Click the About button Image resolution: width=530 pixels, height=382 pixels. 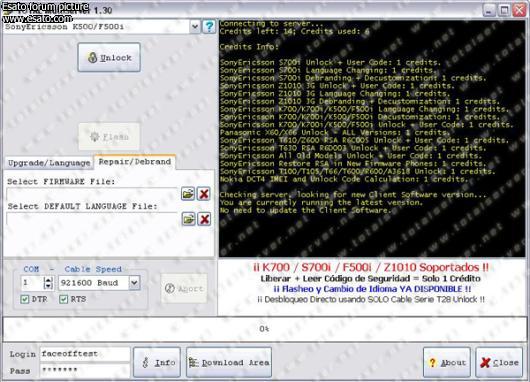(x=447, y=362)
